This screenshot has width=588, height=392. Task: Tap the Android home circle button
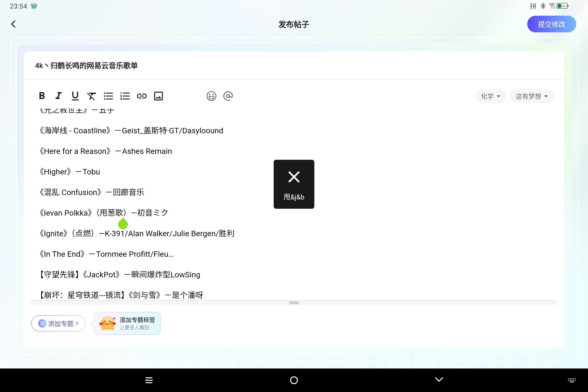pos(294,380)
